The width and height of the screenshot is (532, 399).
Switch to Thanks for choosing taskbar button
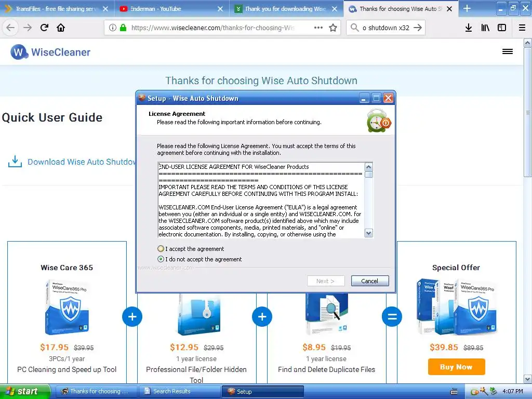96,392
